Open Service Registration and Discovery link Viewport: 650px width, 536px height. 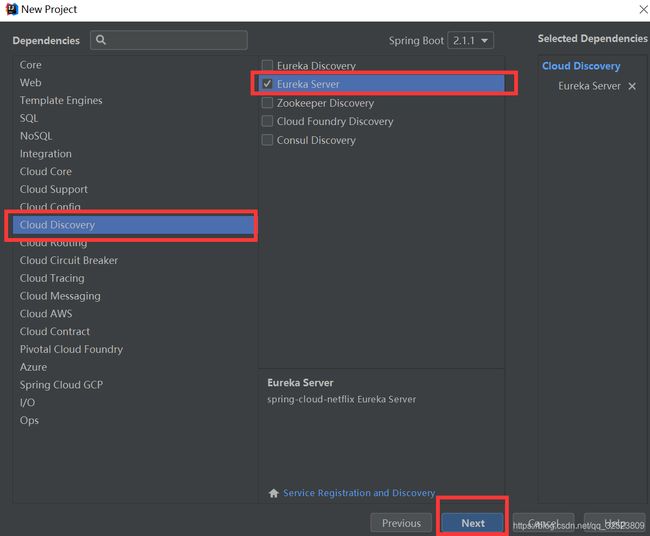tap(359, 493)
